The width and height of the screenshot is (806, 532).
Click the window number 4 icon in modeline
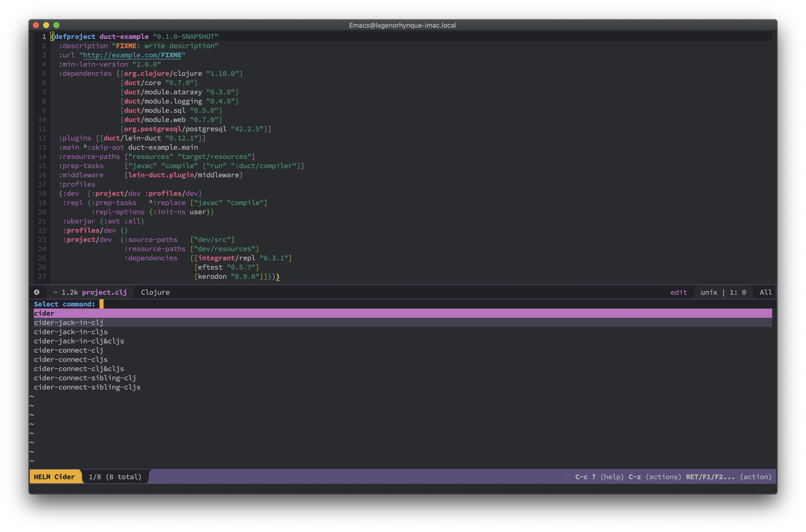click(37, 292)
